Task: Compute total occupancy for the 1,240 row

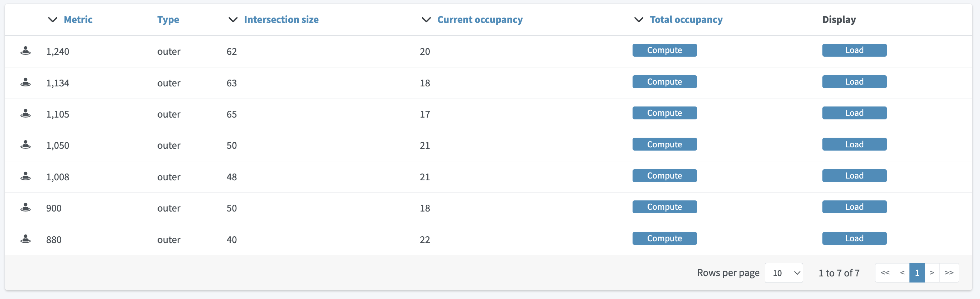Action: click(664, 50)
